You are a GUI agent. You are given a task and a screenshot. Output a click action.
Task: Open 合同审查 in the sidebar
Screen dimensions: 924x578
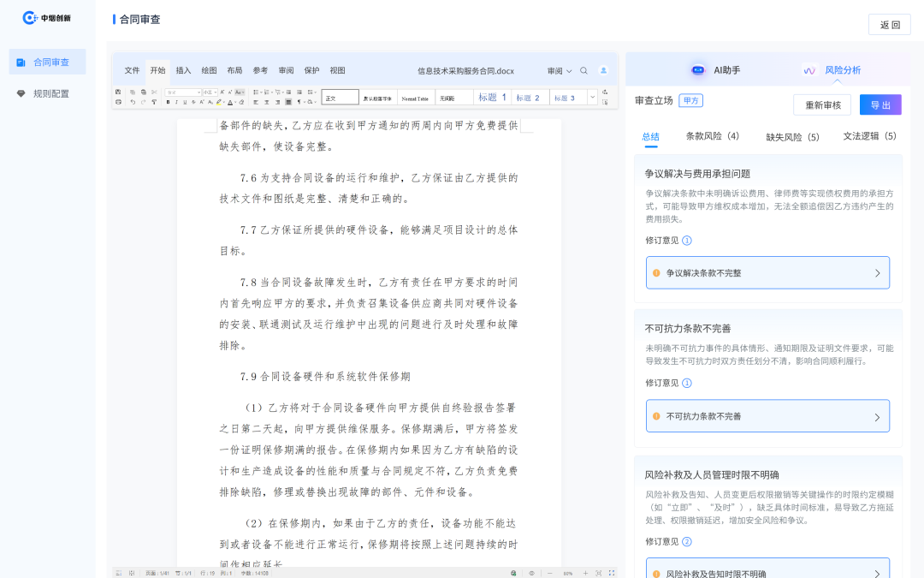pyautogui.click(x=48, y=62)
